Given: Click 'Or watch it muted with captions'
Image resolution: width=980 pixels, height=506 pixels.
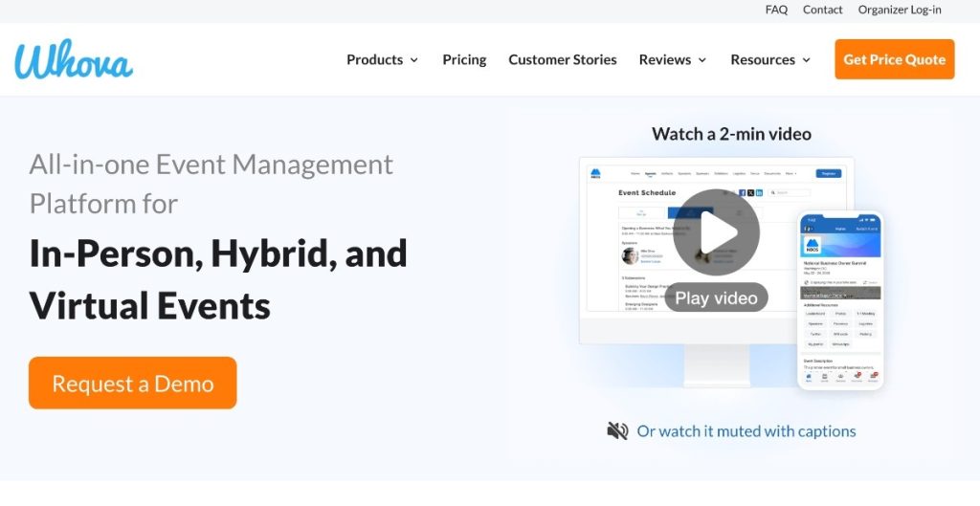Looking at the screenshot, I should [x=746, y=431].
